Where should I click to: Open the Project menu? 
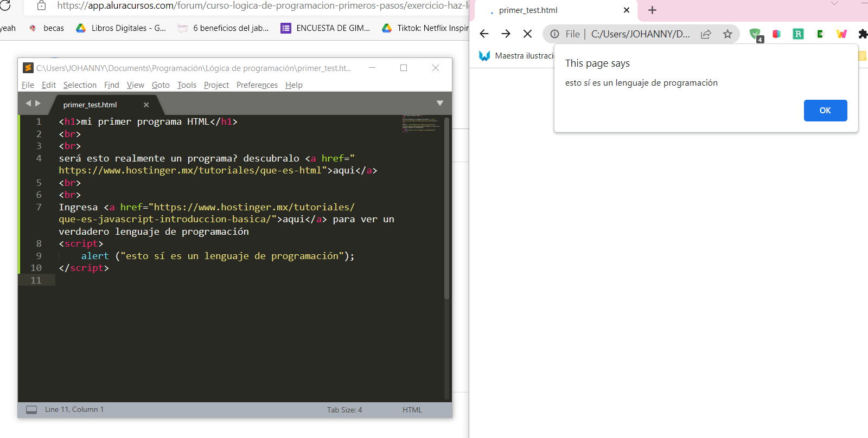[x=216, y=85]
